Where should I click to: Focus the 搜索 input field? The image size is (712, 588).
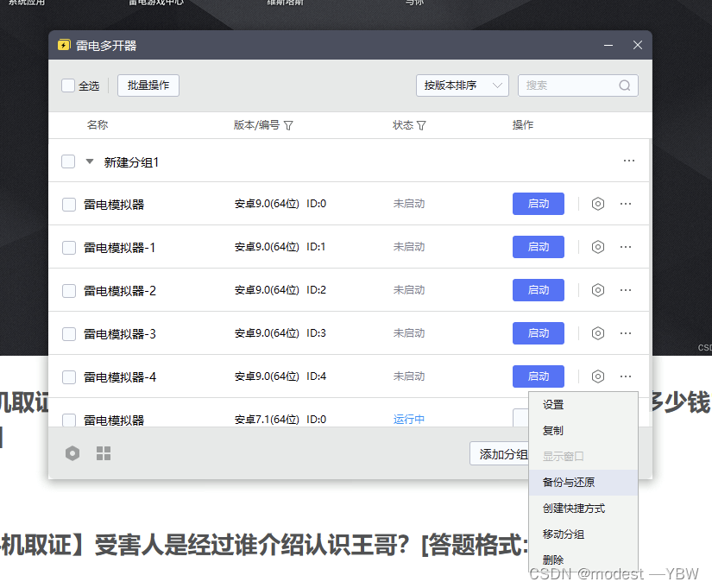[578, 85]
